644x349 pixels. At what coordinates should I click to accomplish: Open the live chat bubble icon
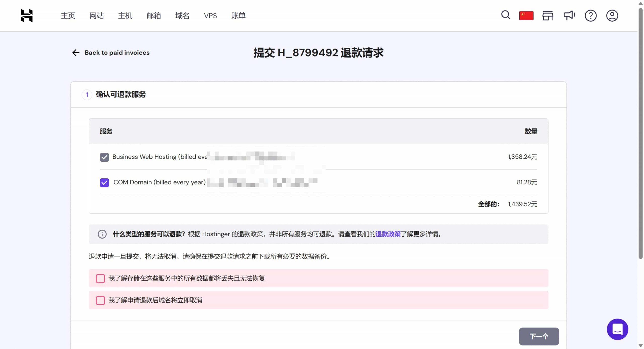click(x=617, y=329)
